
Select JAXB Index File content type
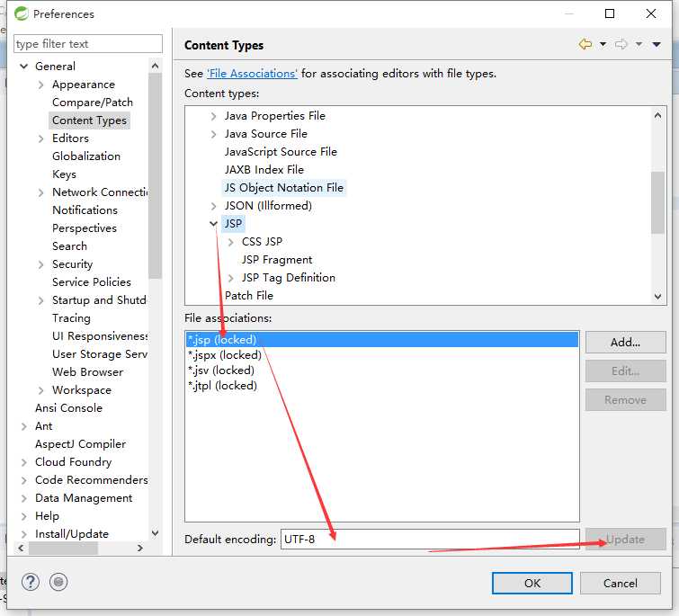tap(264, 170)
